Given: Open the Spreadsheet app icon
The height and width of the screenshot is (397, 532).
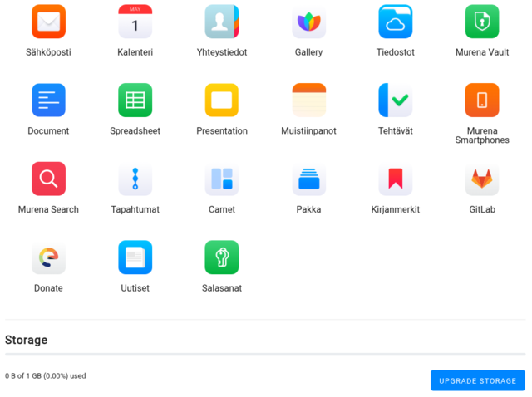Looking at the screenshot, I should [135, 100].
